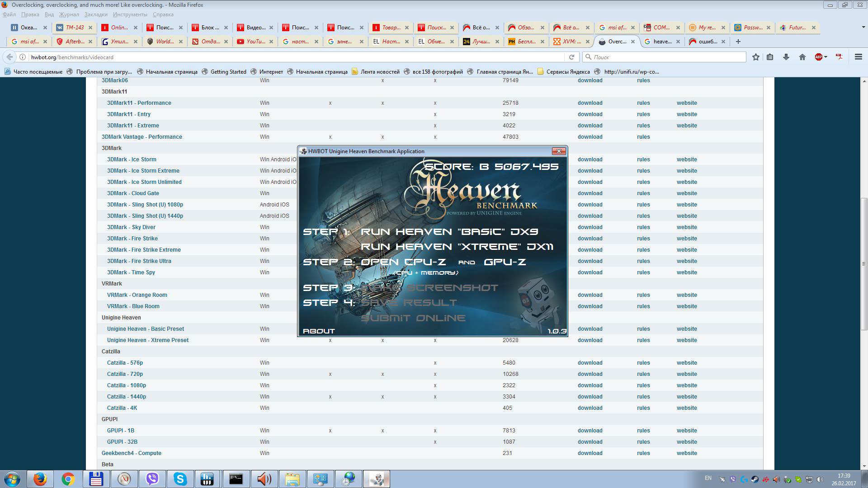The image size is (868, 488).
Task: Open website link for 3DMark - Time Spy
Action: pos(687,272)
